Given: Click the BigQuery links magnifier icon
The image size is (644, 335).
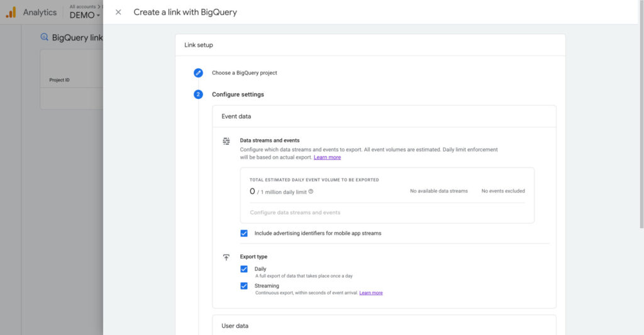Looking at the screenshot, I should pyautogui.click(x=45, y=37).
